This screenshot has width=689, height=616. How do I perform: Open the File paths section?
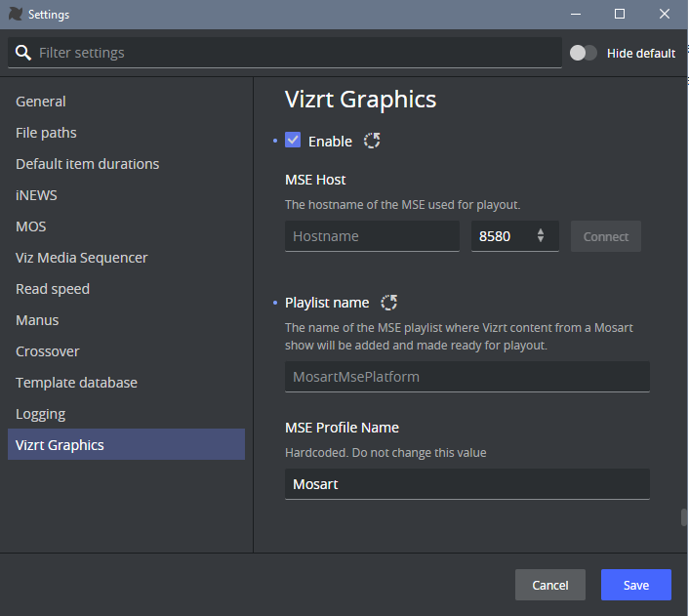coord(126,133)
